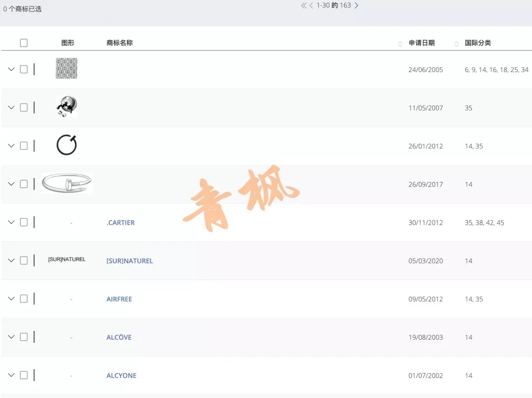Expand the AIRFREE row details
The image size is (532, 398).
coord(11,299)
